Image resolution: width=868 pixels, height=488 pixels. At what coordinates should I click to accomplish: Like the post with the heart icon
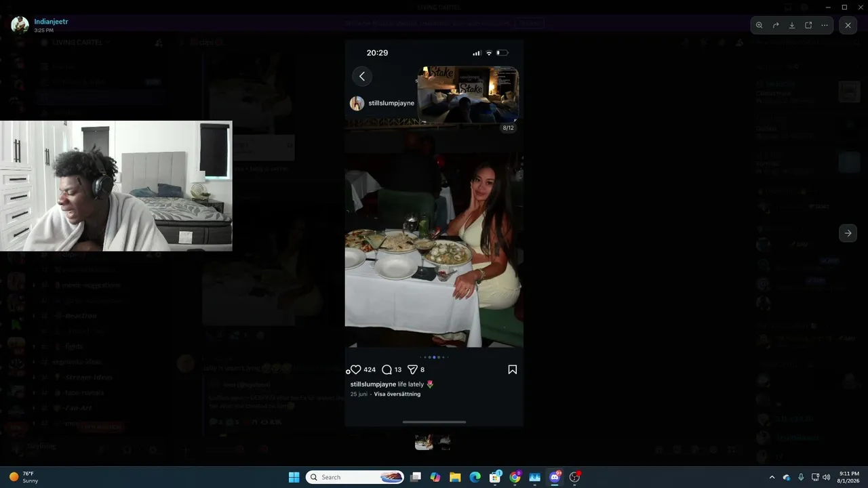[355, 369]
